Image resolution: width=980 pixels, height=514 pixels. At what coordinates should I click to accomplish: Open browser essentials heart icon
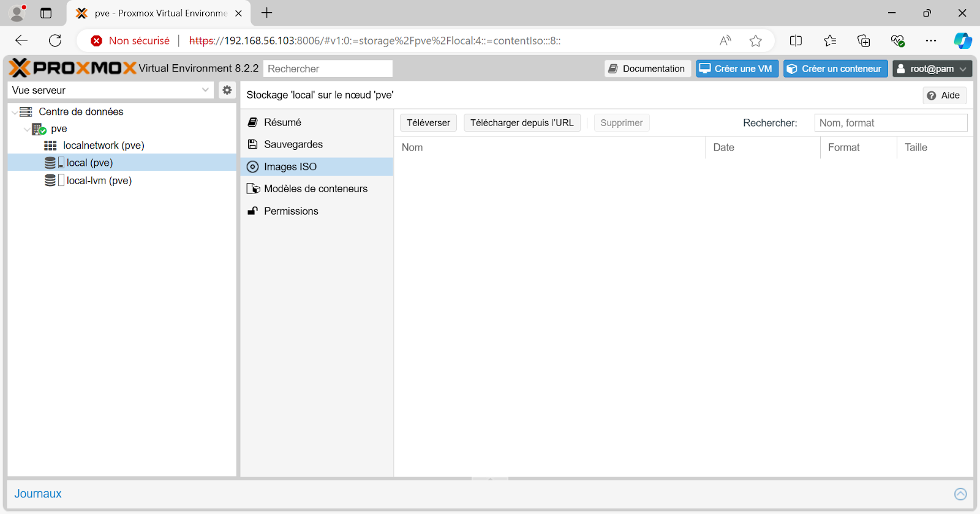(898, 40)
